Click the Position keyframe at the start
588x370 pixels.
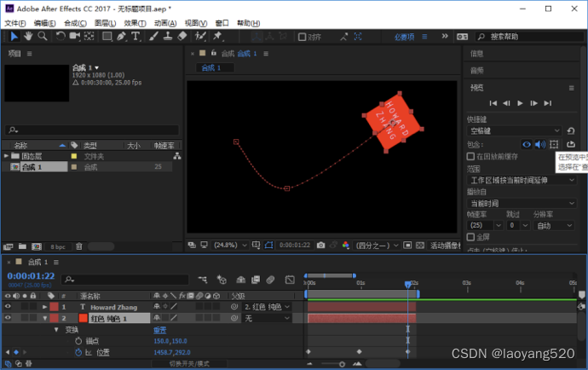308,351
